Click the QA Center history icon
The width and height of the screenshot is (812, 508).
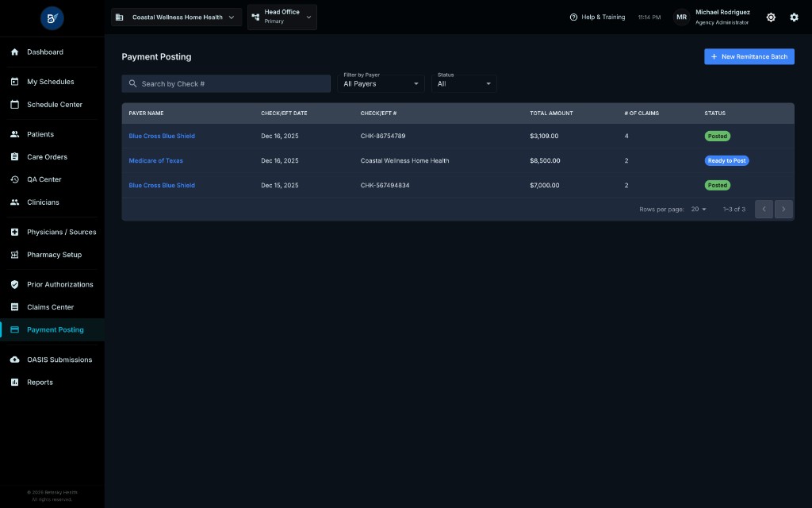click(x=14, y=179)
